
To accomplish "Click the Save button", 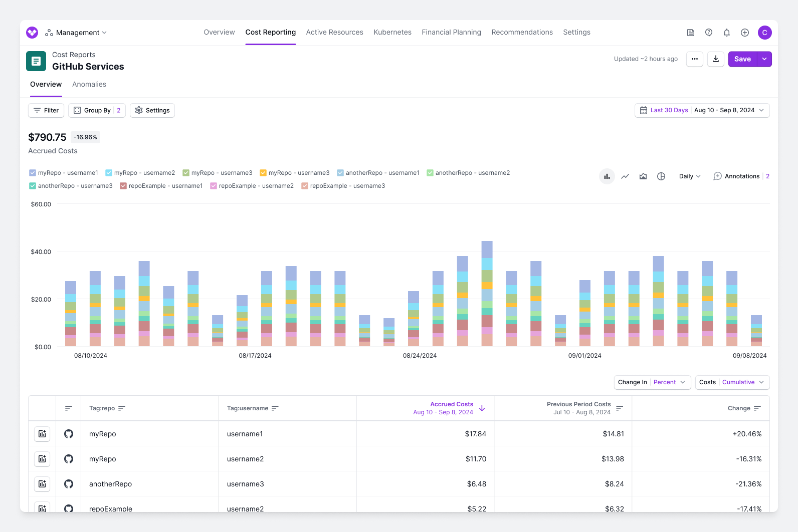I will (742, 59).
